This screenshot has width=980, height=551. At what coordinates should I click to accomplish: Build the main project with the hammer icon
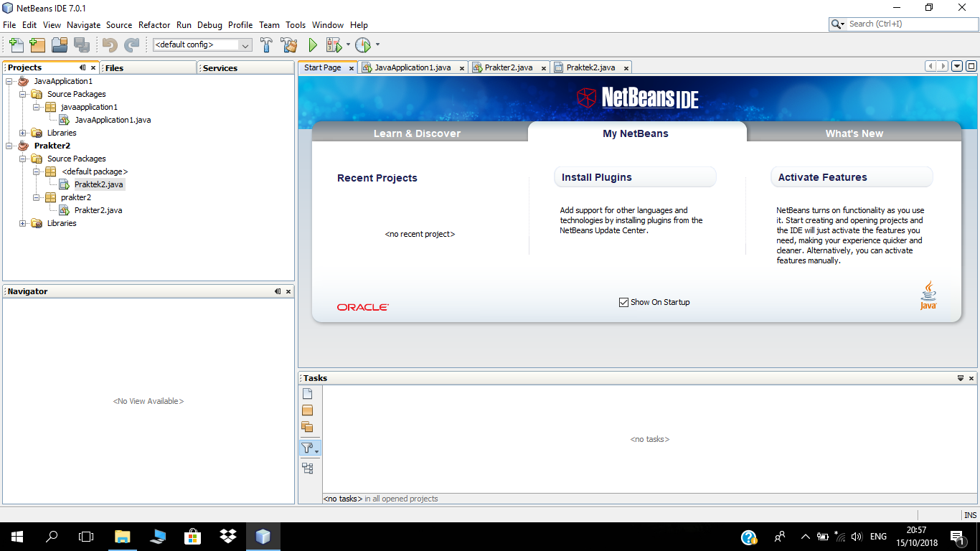coord(266,45)
